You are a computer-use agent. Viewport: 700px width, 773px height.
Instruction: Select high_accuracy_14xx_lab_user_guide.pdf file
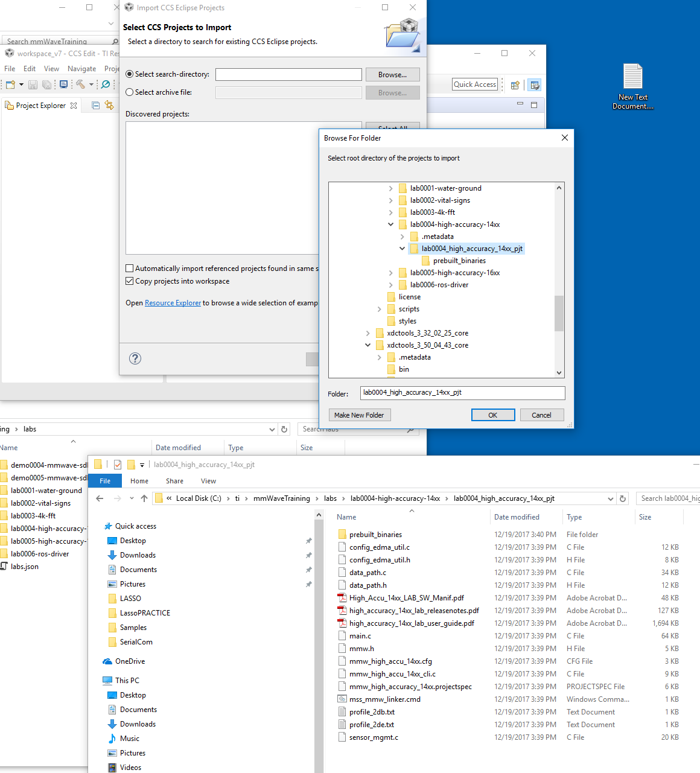[x=412, y=623]
